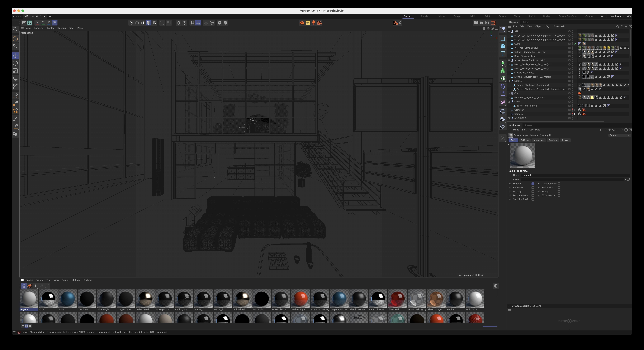Switch to the Corona Renderer layout
The height and width of the screenshot is (350, 644).
568,16
